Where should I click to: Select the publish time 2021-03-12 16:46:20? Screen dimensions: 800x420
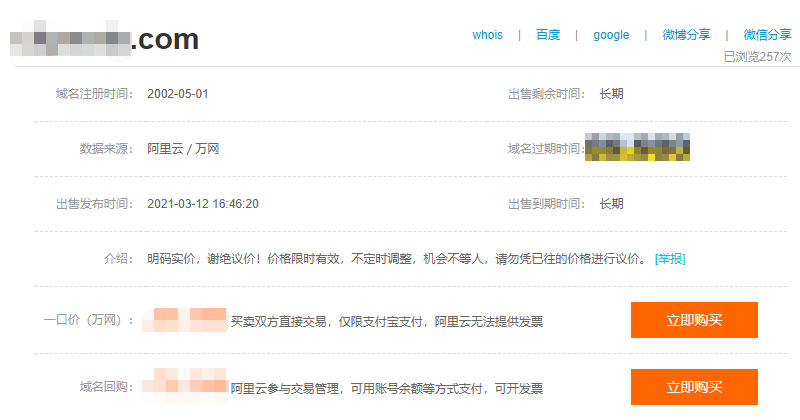pos(203,204)
